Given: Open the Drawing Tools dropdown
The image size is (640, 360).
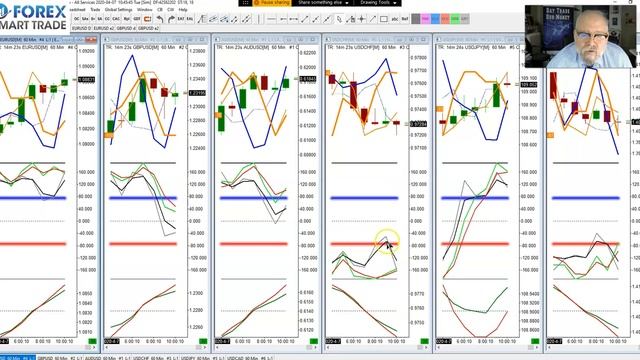Looking at the screenshot, I should click(378, 2).
